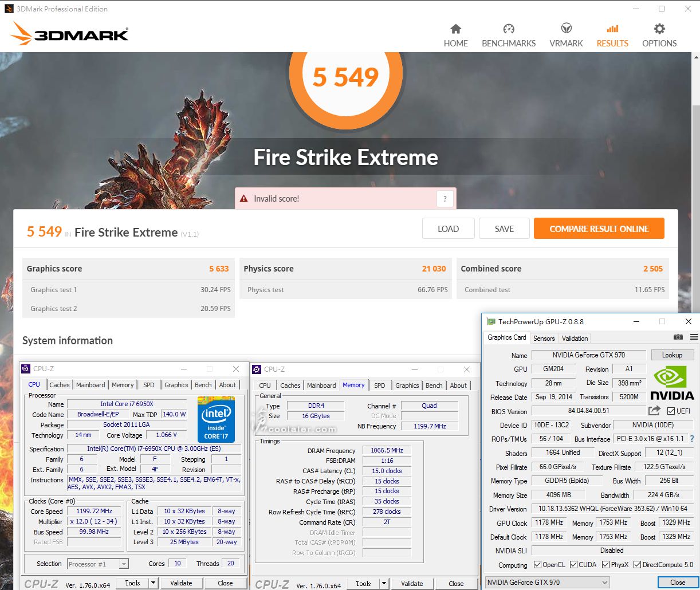Open the OPTIONS gear section
This screenshot has width=700, height=590.
coord(659,36)
